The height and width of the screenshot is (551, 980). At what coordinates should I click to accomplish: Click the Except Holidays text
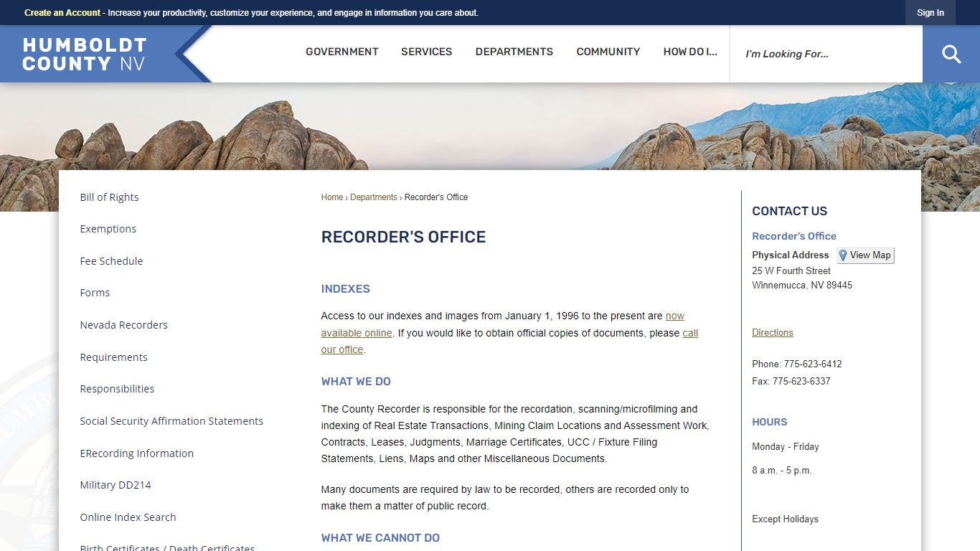[786, 519]
